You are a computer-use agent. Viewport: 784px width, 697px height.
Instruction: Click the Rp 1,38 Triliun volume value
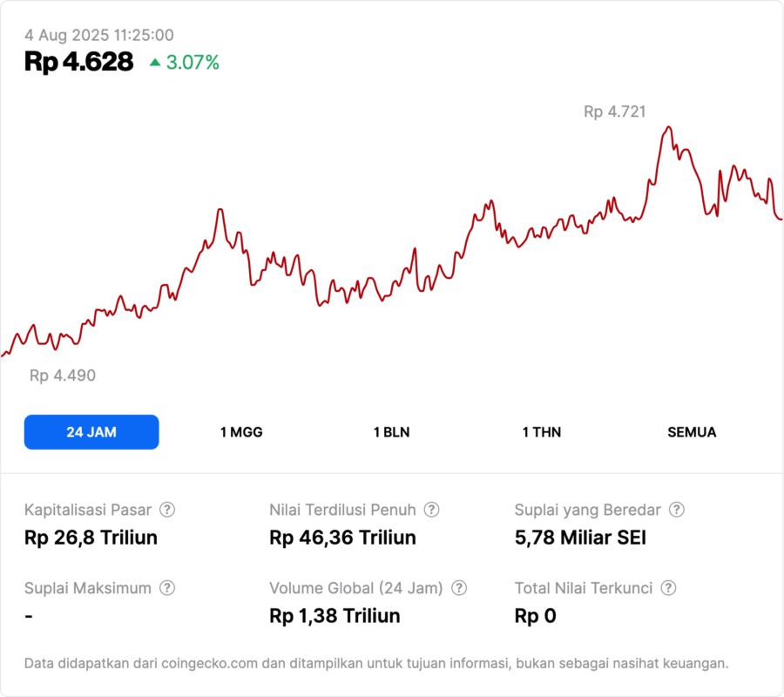point(335,616)
